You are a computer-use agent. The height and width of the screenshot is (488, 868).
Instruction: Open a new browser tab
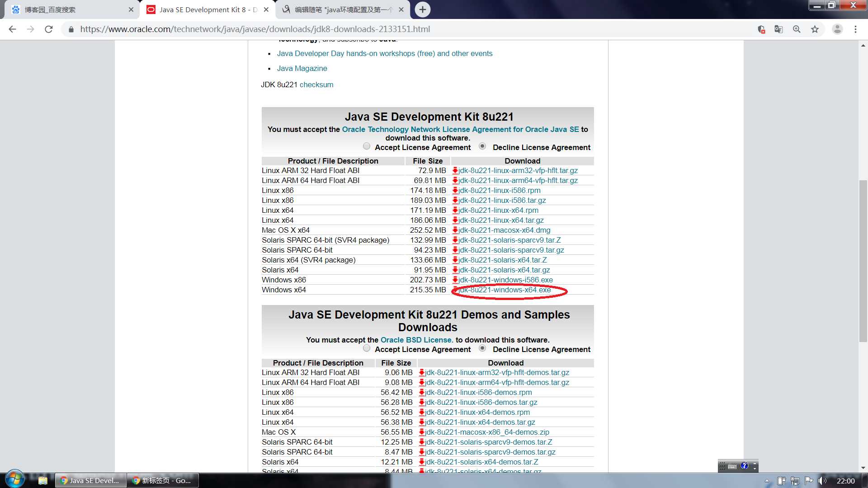pos(422,9)
